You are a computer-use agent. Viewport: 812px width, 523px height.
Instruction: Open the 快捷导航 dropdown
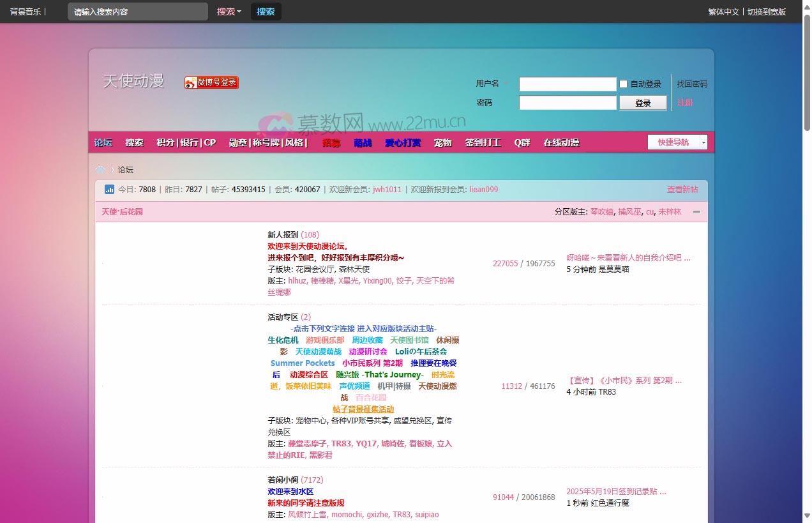(x=677, y=142)
